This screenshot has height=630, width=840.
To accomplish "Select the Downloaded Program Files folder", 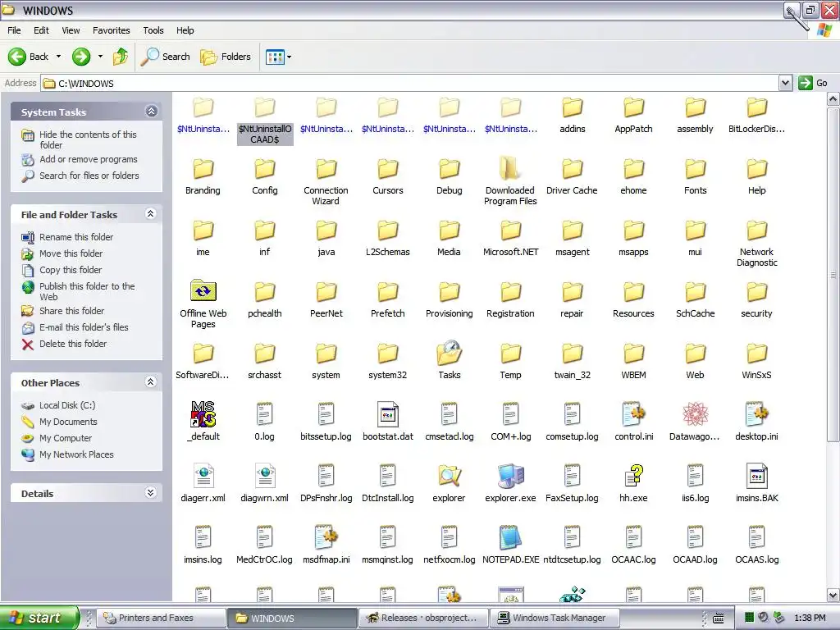I will [x=509, y=168].
